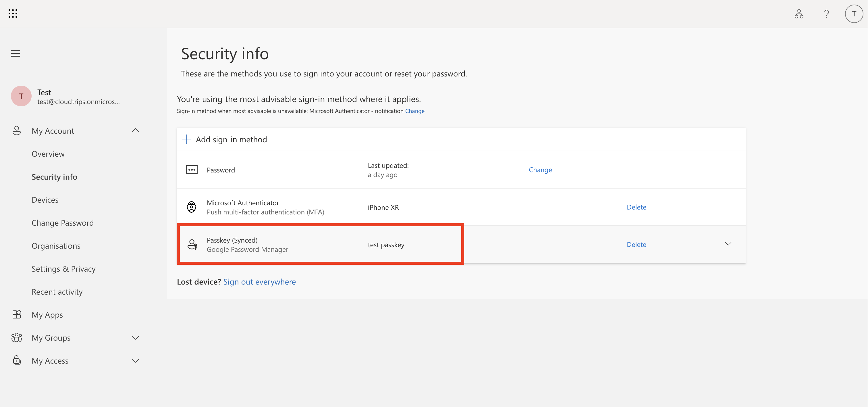Click the My Apps icon

tap(16, 314)
